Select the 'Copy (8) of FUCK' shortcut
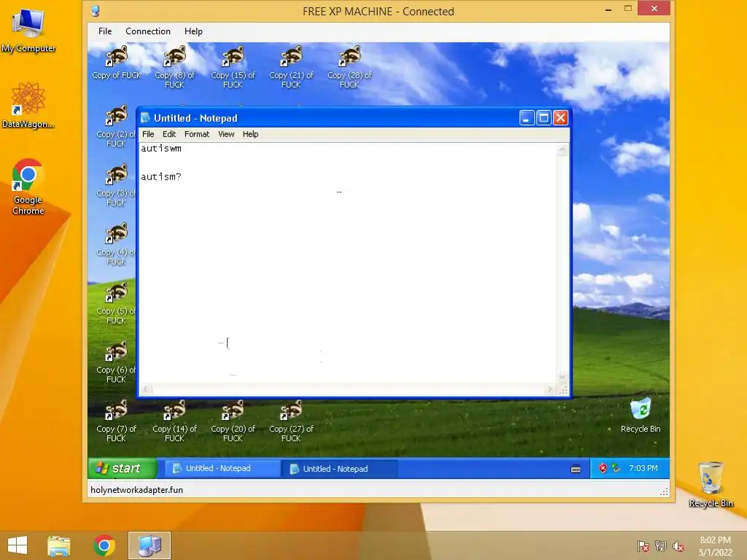The height and width of the screenshot is (560, 747). click(x=175, y=67)
